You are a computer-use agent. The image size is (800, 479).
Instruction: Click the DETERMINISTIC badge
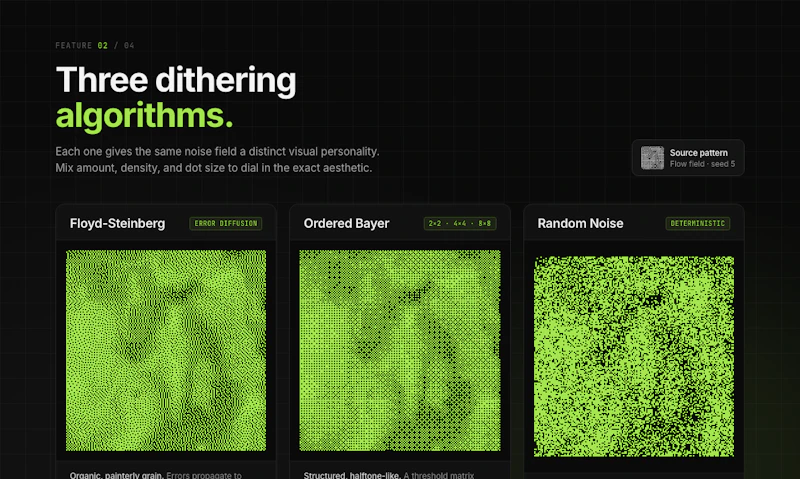697,223
